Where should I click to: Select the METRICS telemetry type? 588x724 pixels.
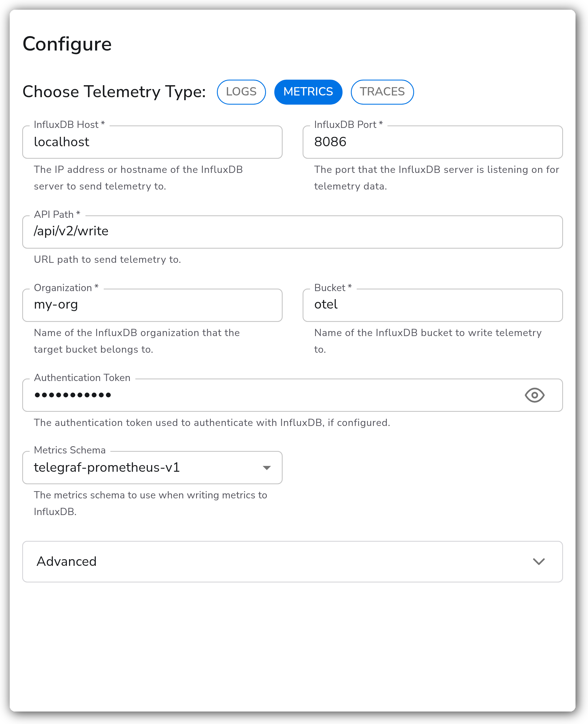(x=308, y=92)
